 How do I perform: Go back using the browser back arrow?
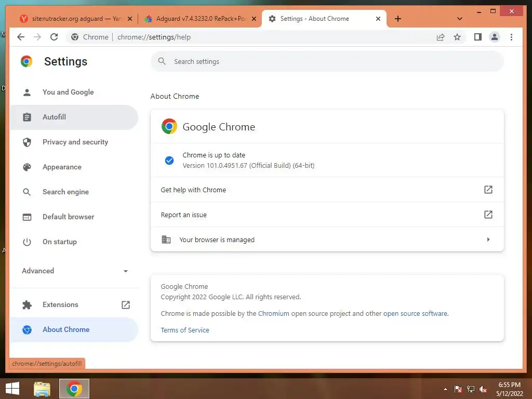point(21,37)
